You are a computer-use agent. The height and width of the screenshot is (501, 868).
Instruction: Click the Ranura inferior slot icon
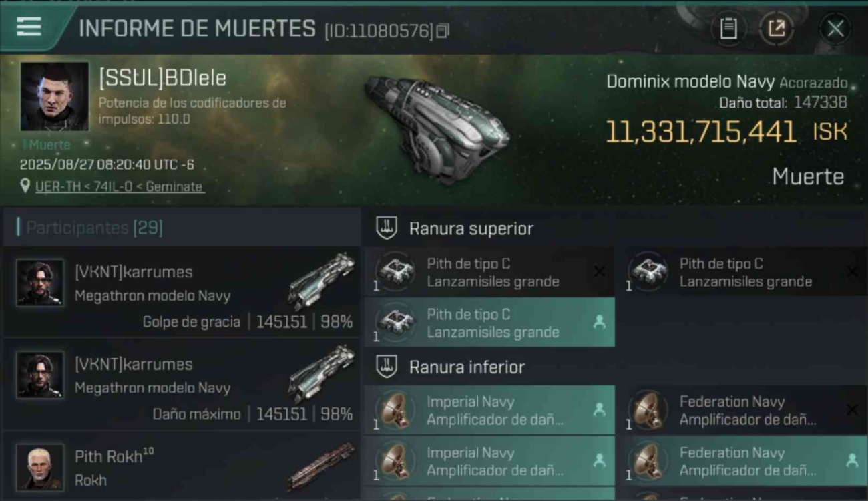pos(386,367)
